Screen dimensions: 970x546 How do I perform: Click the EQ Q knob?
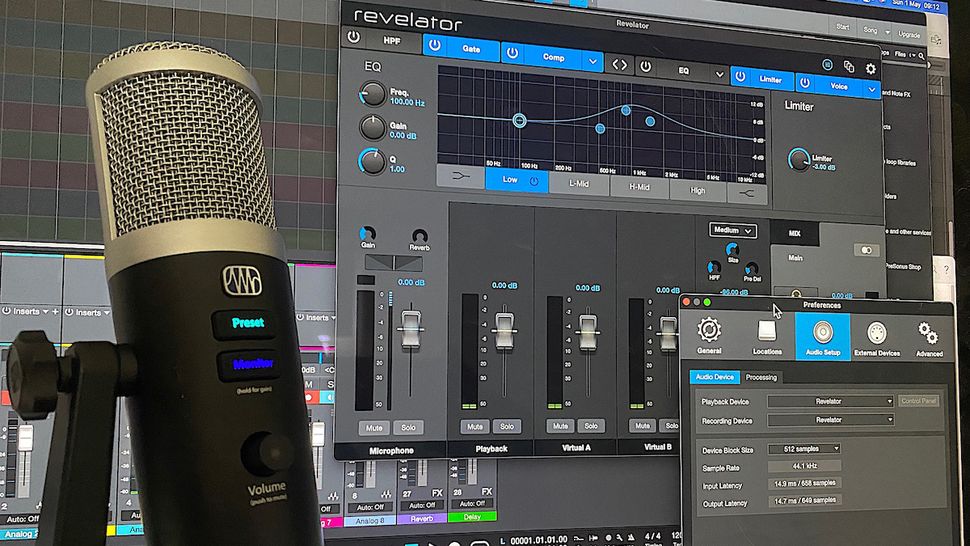click(372, 161)
